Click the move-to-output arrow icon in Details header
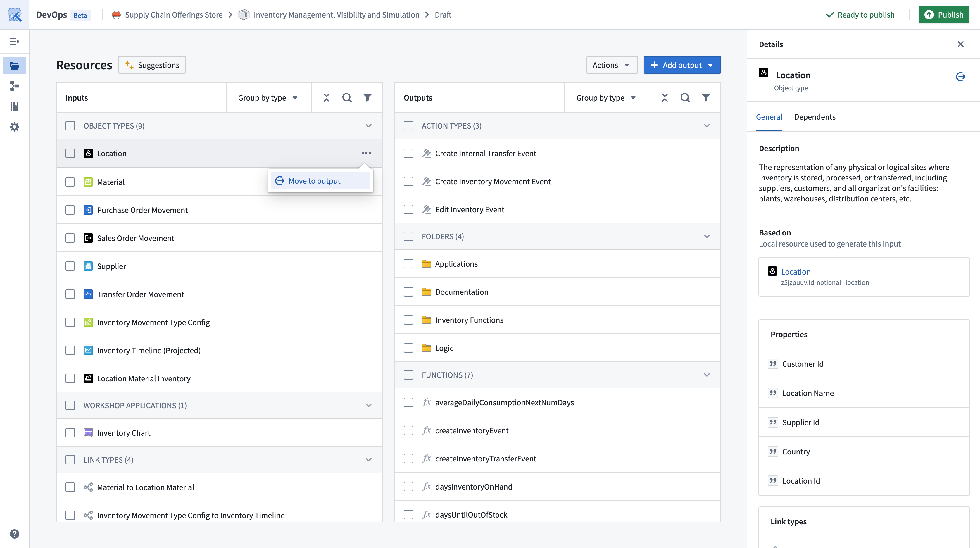Viewport: 980px width, 548px height. 960,77
